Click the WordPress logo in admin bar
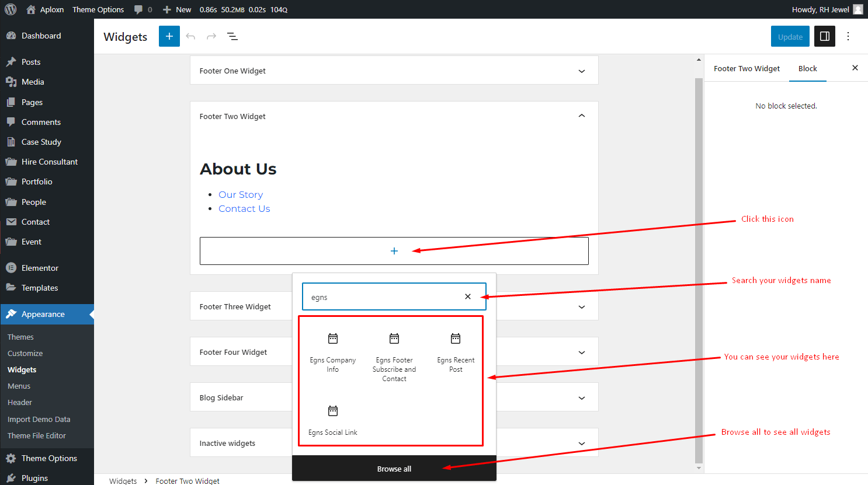868x485 pixels. point(11,9)
